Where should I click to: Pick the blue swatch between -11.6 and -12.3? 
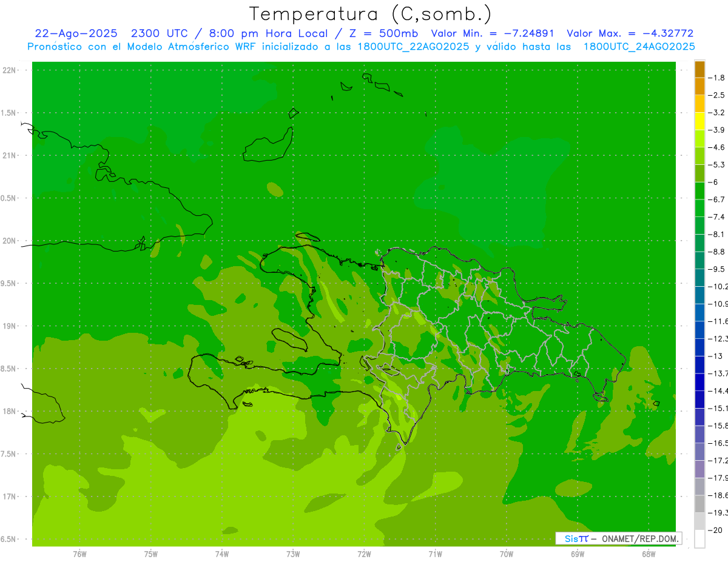coord(699,330)
